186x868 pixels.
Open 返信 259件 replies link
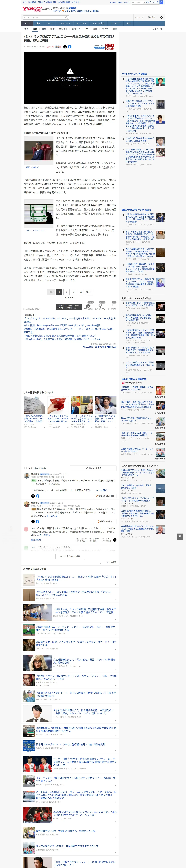(36, 540)
